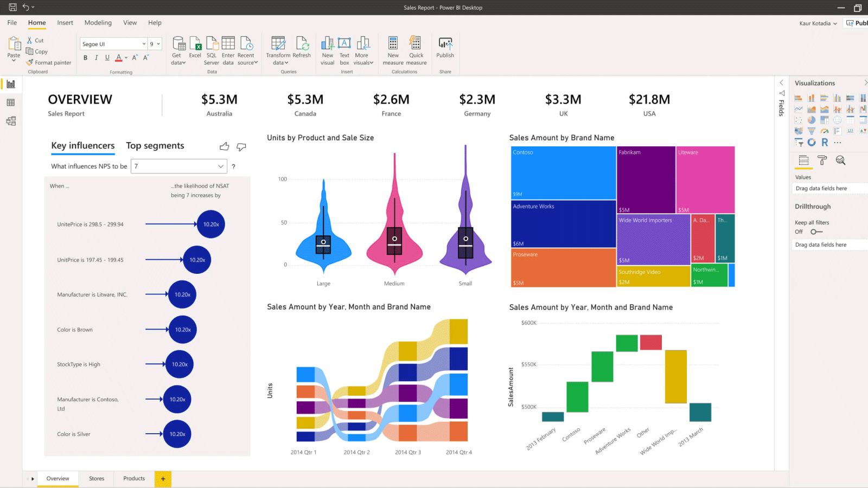The width and height of the screenshot is (868, 488).
Task: Expand the Fields pane
Action: click(781, 82)
